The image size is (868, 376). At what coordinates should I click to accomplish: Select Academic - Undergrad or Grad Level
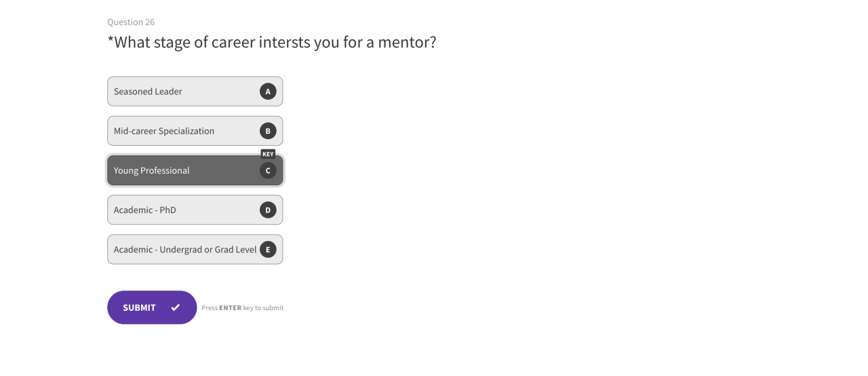point(195,250)
